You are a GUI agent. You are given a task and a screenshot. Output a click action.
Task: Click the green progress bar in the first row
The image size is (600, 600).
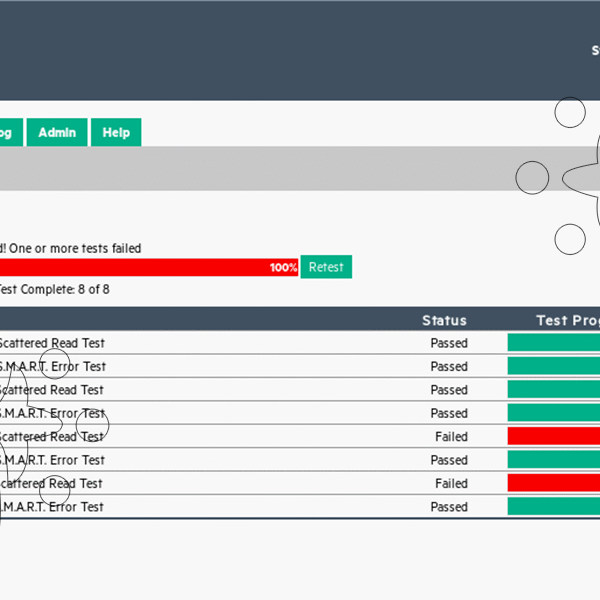coord(553,342)
